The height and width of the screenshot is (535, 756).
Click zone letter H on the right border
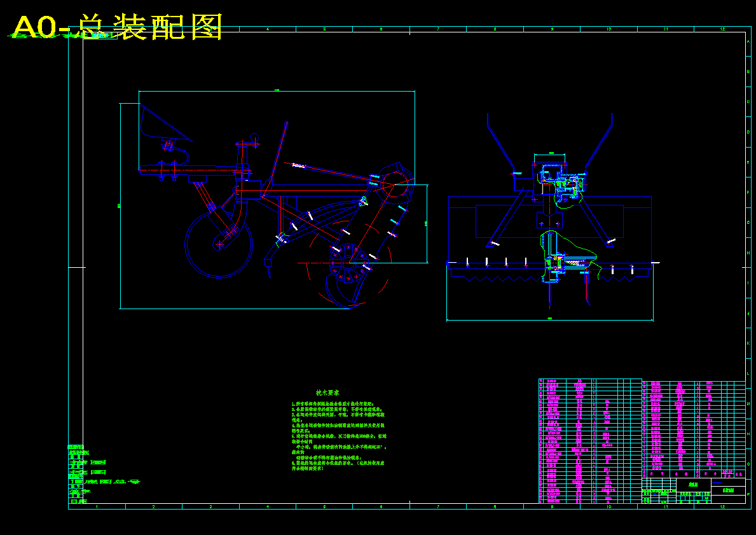[748, 253]
